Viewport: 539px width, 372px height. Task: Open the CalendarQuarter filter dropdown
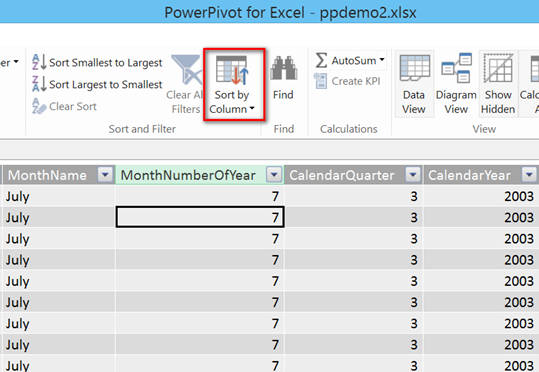[x=413, y=175]
